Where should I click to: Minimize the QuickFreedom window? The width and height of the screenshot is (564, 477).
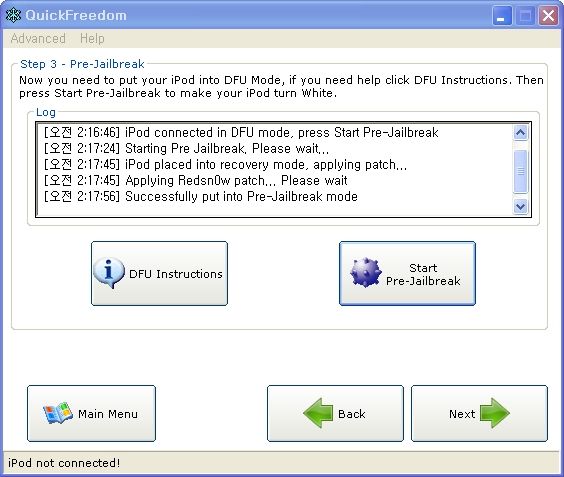click(x=502, y=16)
